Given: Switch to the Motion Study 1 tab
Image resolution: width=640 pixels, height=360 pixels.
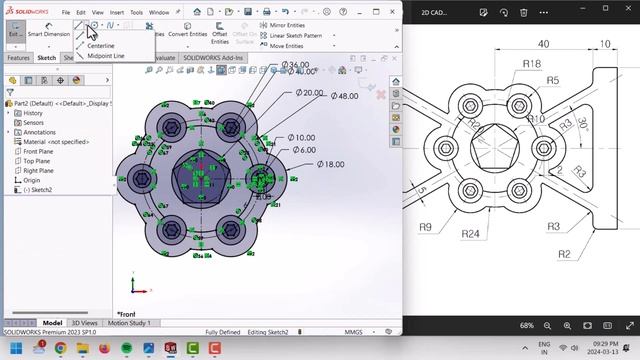Looking at the screenshot, I should pyautogui.click(x=129, y=323).
